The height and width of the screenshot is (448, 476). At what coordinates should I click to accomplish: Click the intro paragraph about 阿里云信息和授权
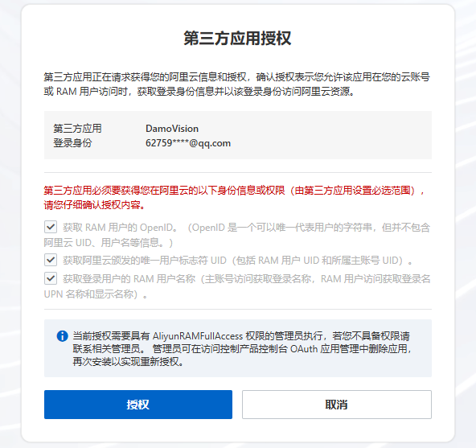coord(236,84)
